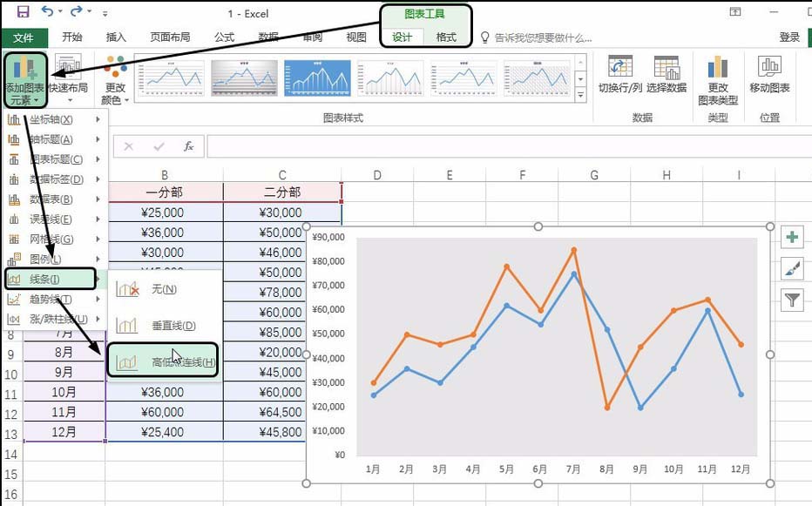812x506 pixels.
Task: Click the Chart Styles paintbrush button
Action: coord(792,268)
